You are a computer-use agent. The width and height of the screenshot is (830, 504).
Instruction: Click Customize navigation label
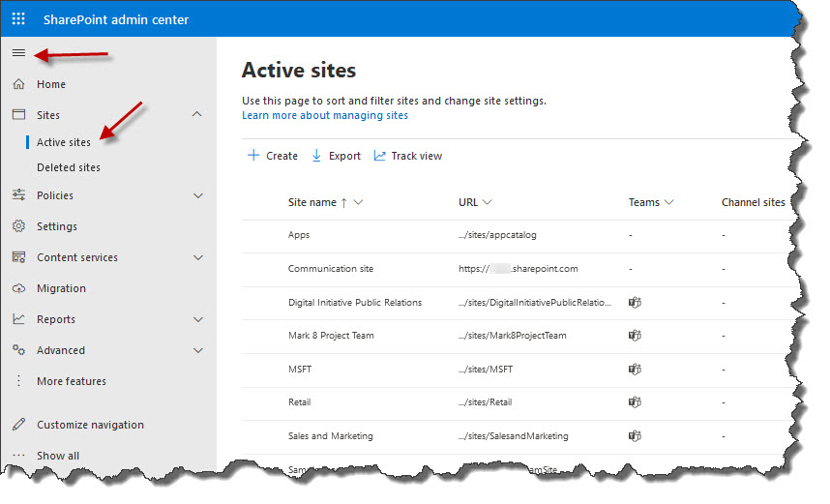(91, 425)
